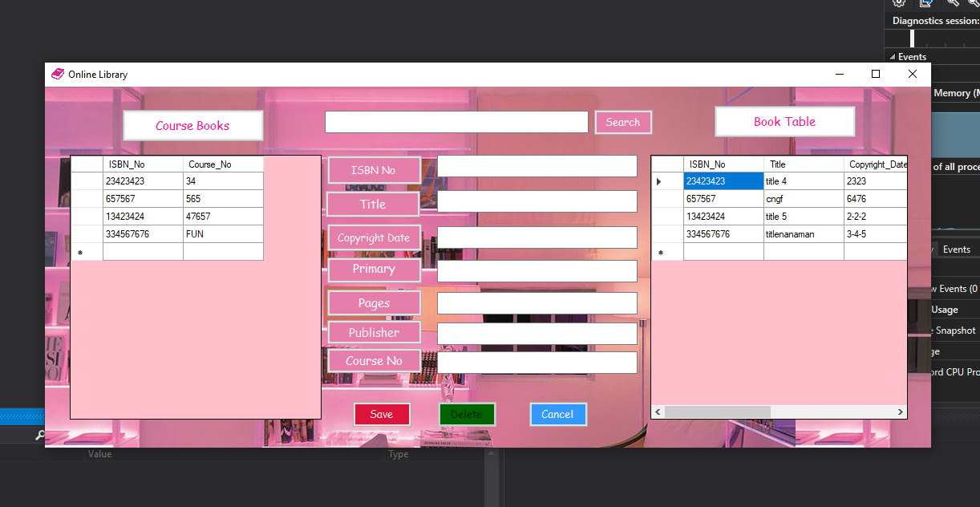Click the Book Table label button
Screen dimensions: 980x507
coord(784,122)
